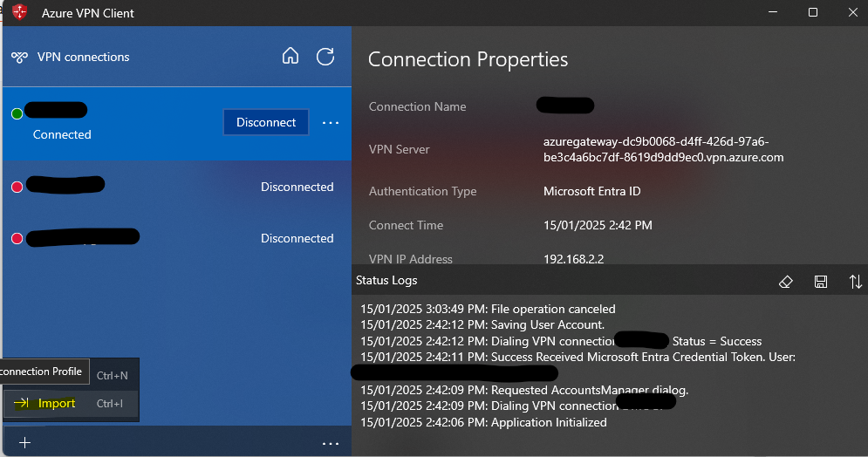The height and width of the screenshot is (457, 868).
Task: Click the VPN connections network icon
Action: pos(19,57)
